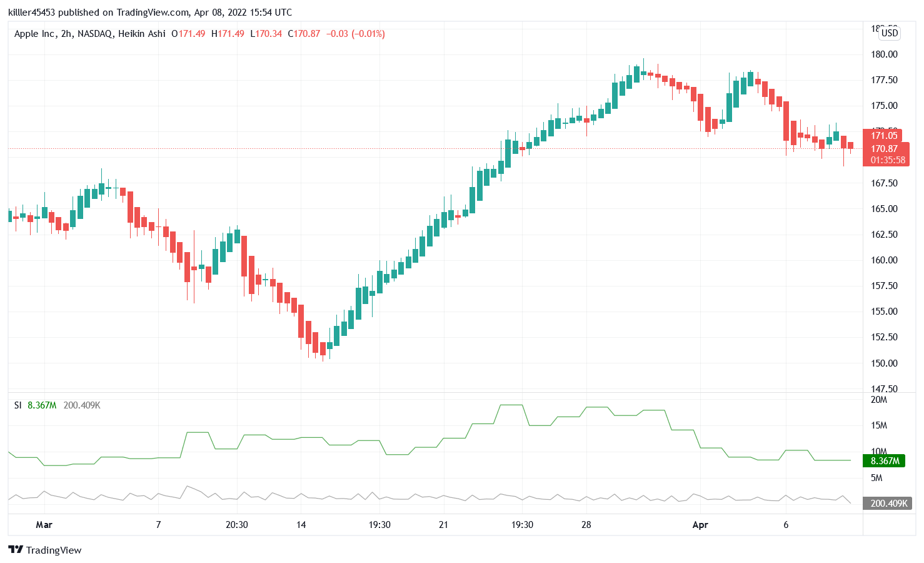This screenshot has width=924, height=563.
Task: Click the 150.00 price axis label
Action: [884, 363]
